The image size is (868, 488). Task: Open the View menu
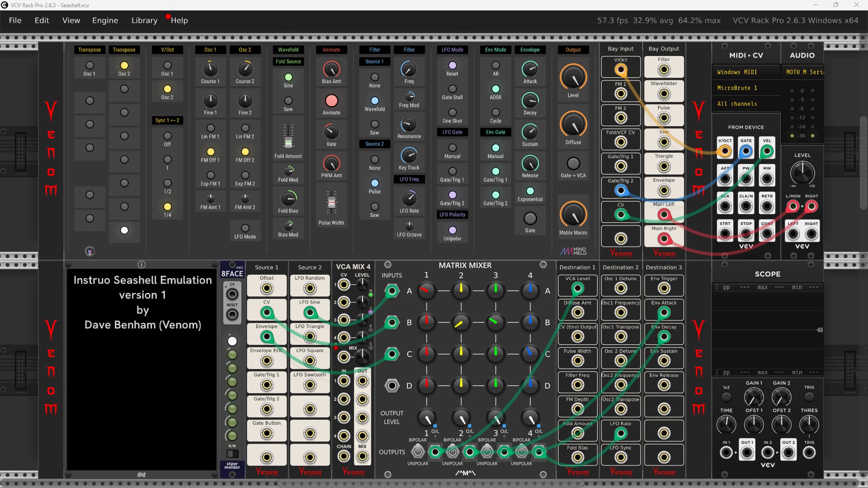click(x=71, y=20)
